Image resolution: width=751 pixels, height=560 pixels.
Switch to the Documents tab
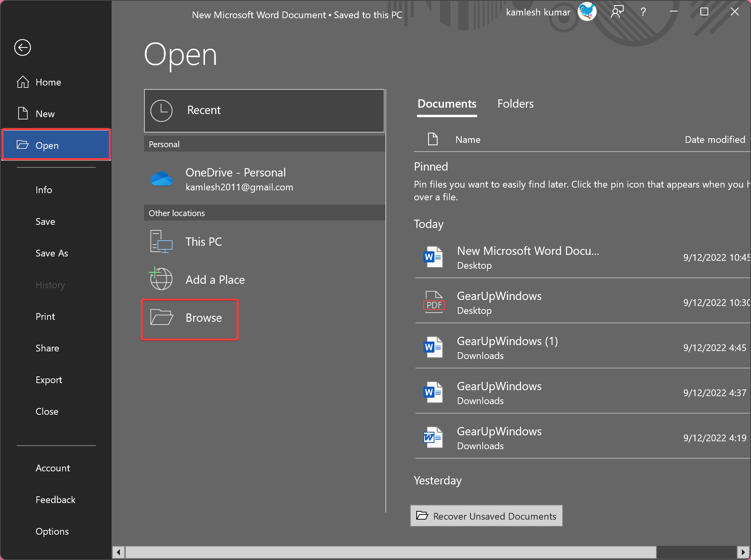(447, 104)
